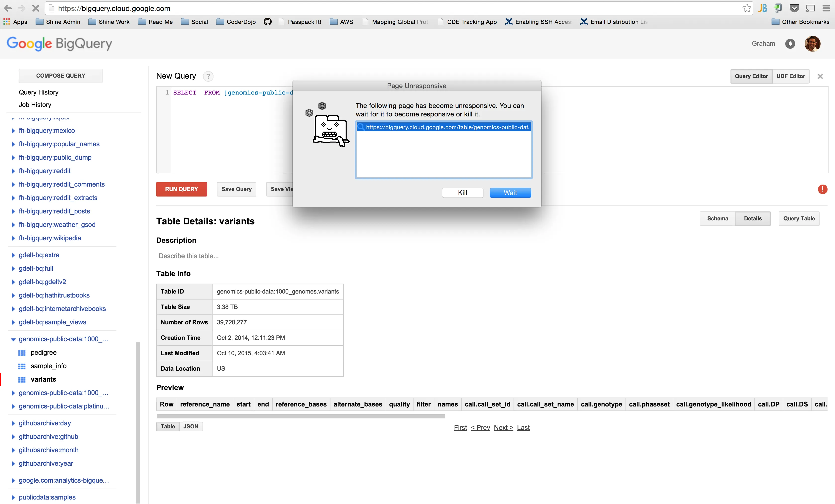The height and width of the screenshot is (504, 835).
Task: Select the pedigree table icon
Action: tap(22, 353)
